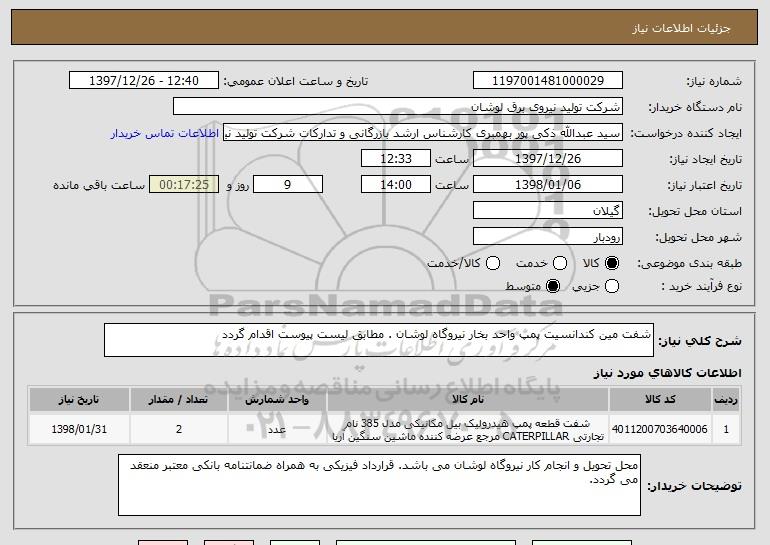Click the request creator name field
Image resolution: width=770 pixels, height=545 pixels.
pyautogui.click(x=423, y=133)
